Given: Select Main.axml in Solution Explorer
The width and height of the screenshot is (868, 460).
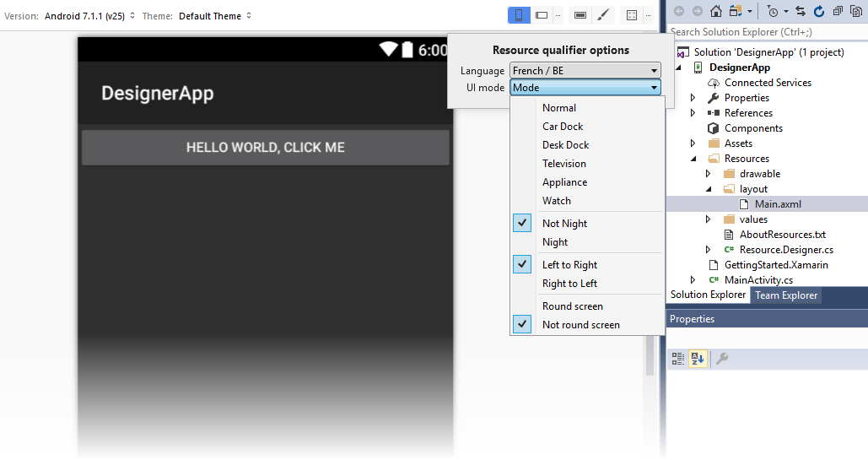Looking at the screenshot, I should tap(778, 204).
